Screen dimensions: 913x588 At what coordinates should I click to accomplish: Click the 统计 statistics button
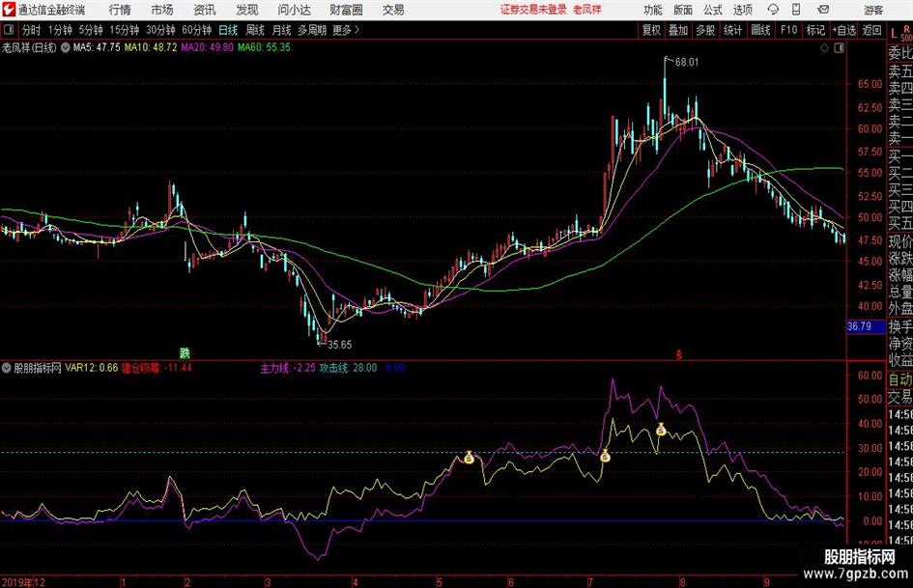pyautogui.click(x=732, y=30)
